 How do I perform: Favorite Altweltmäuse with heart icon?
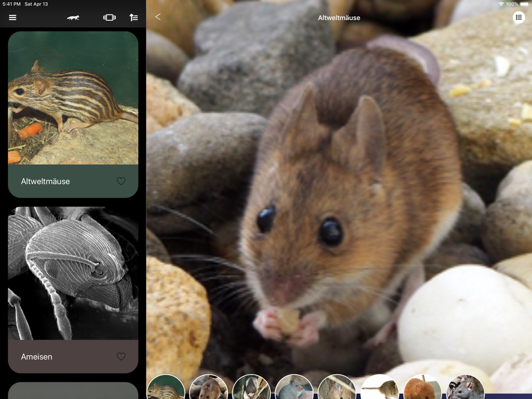point(121,181)
